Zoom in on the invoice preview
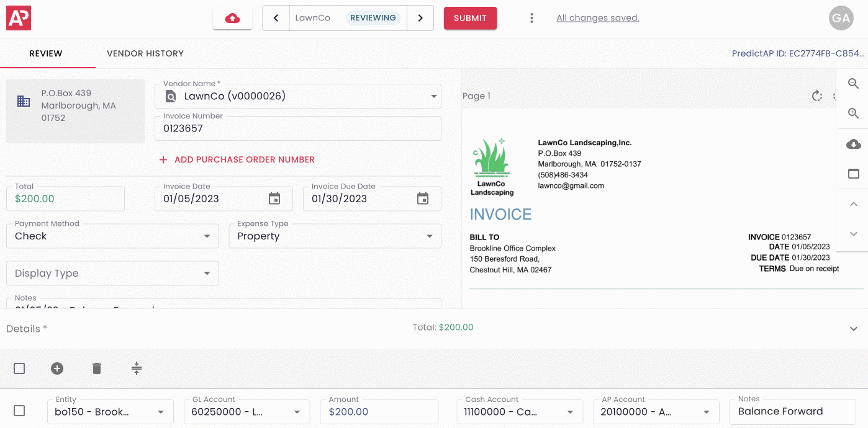The width and height of the screenshot is (868, 428). point(852,113)
